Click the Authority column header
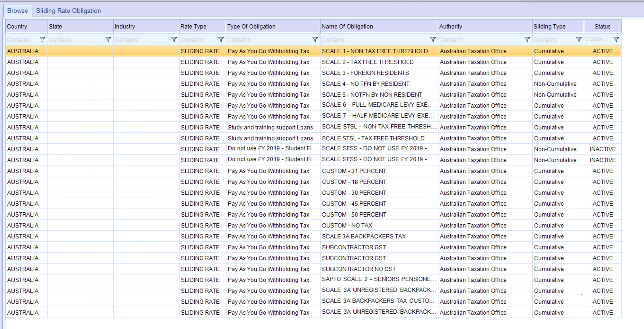The image size is (644, 329). 451,27
